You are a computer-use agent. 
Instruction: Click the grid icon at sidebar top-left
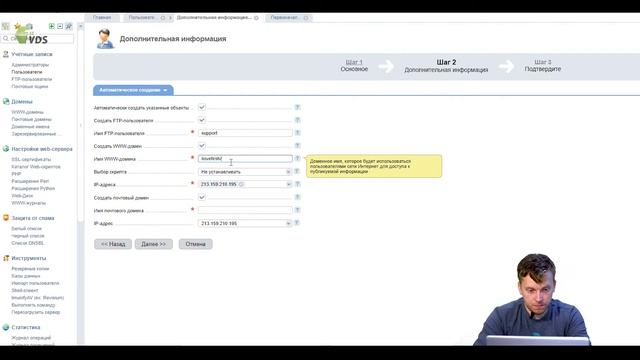5,26
